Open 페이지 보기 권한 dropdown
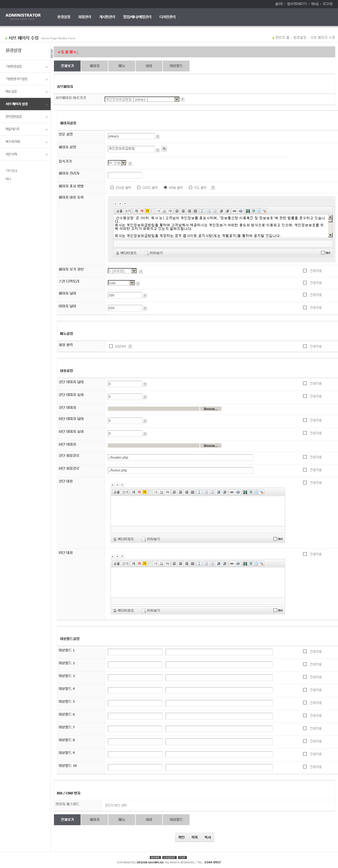The height and width of the screenshot is (868, 338). point(122,271)
